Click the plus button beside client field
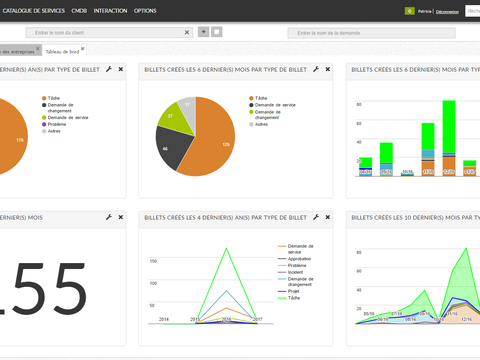The height and width of the screenshot is (360, 480). [x=204, y=32]
